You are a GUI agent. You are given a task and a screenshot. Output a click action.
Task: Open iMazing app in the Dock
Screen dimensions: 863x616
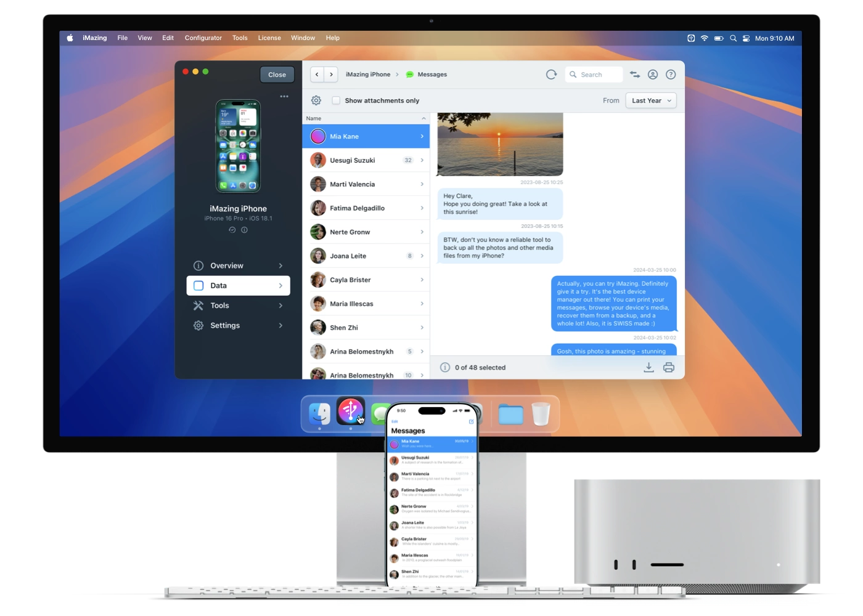tap(350, 411)
